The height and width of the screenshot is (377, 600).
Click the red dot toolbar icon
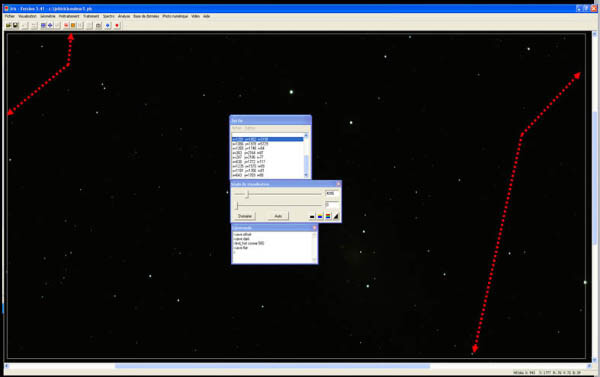pos(117,26)
